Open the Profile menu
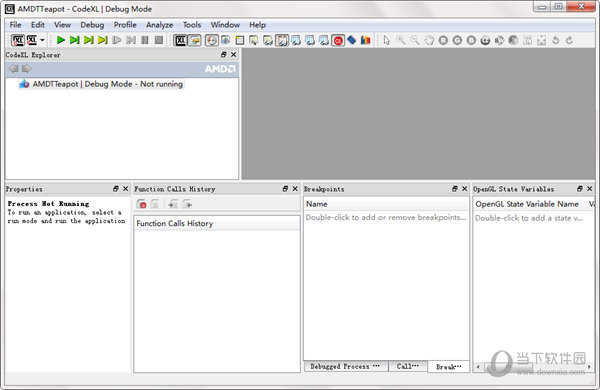 (x=125, y=25)
